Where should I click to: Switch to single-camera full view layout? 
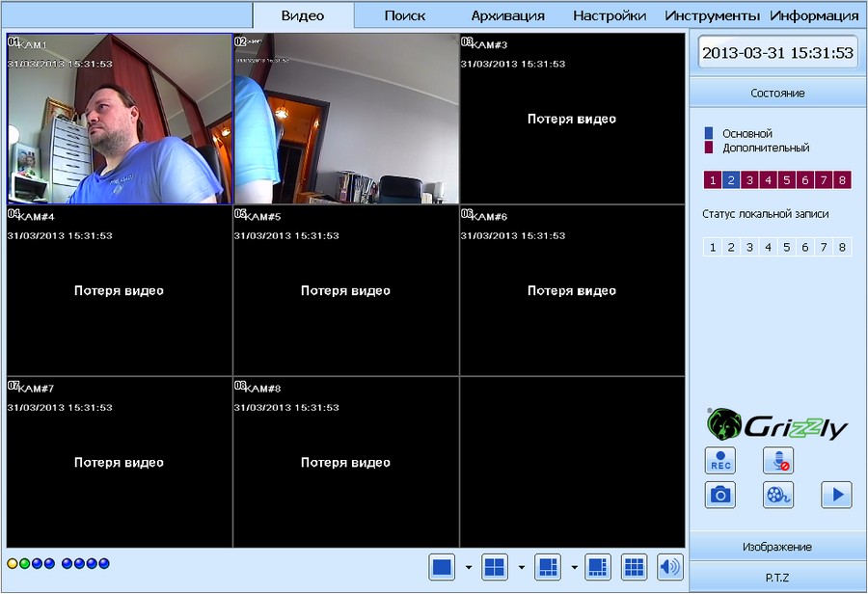[x=442, y=567]
